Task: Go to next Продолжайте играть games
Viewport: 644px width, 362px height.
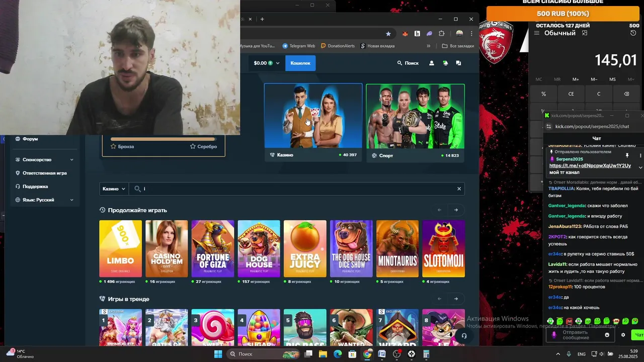Action: [x=456, y=210]
